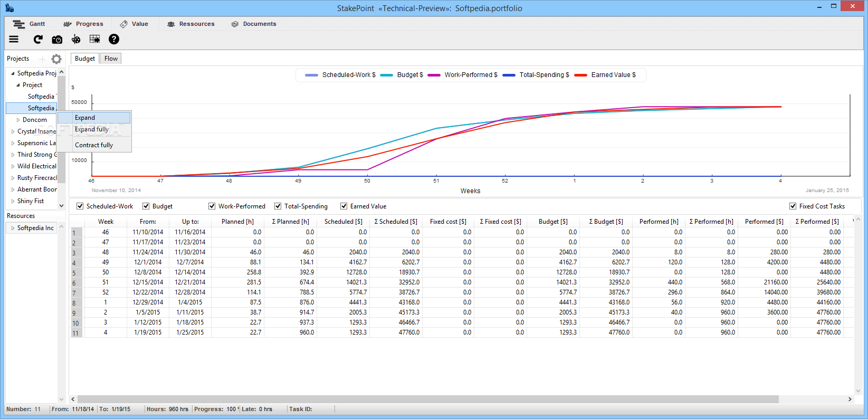Image resolution: width=868 pixels, height=419 pixels.
Task: Click the Documents tab icon
Action: (235, 24)
